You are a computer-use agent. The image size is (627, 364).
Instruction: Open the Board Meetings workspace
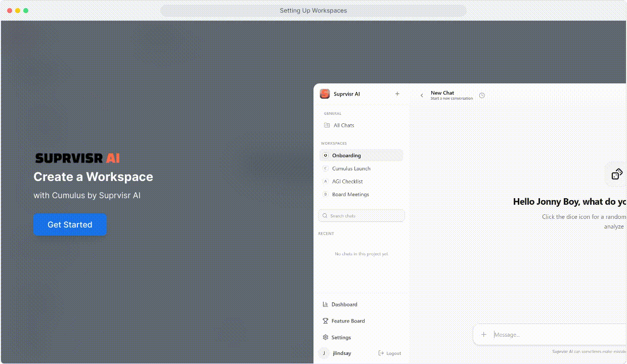tap(350, 195)
